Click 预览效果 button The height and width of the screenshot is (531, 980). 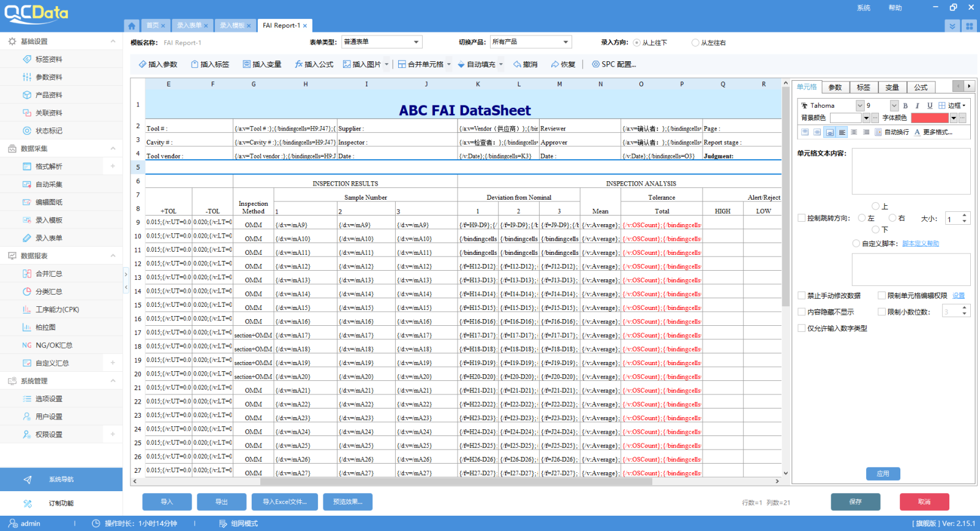click(x=348, y=502)
